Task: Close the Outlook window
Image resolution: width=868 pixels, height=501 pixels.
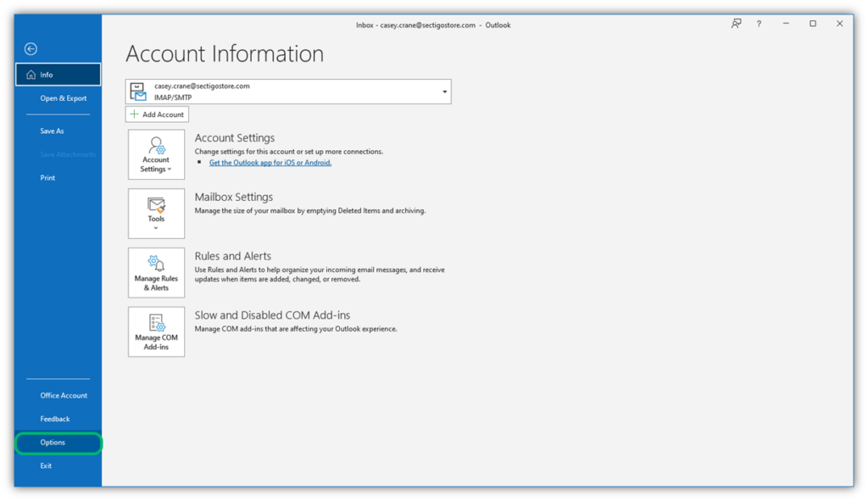Action: pos(840,24)
